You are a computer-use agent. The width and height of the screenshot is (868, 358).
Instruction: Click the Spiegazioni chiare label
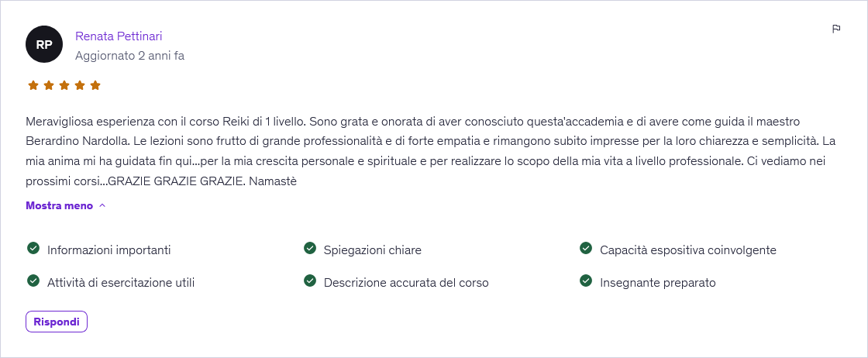[x=372, y=250]
